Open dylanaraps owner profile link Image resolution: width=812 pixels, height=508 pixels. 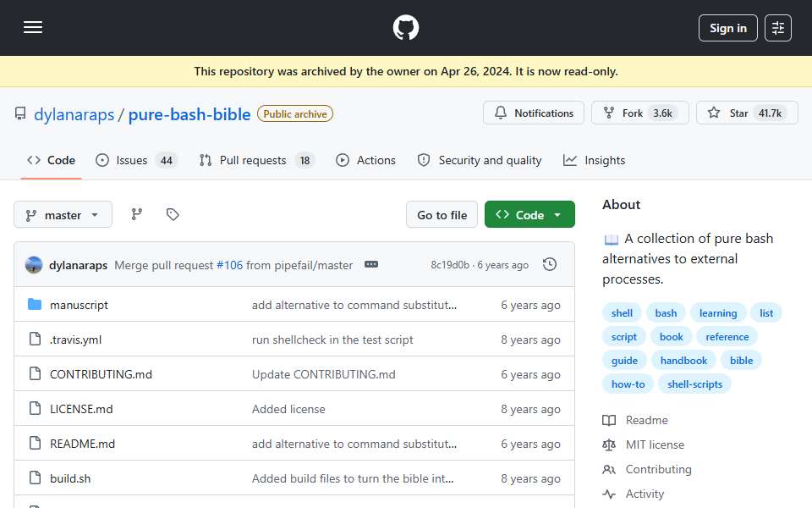tap(74, 114)
